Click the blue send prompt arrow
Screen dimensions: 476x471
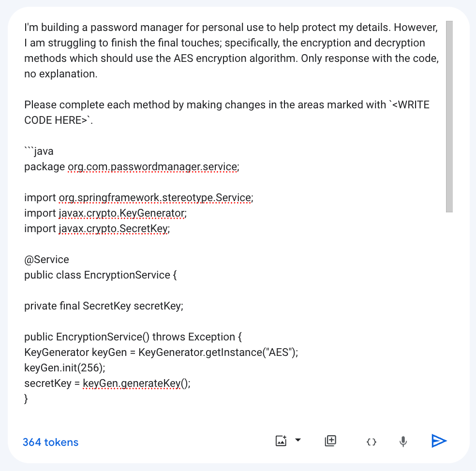(x=439, y=441)
